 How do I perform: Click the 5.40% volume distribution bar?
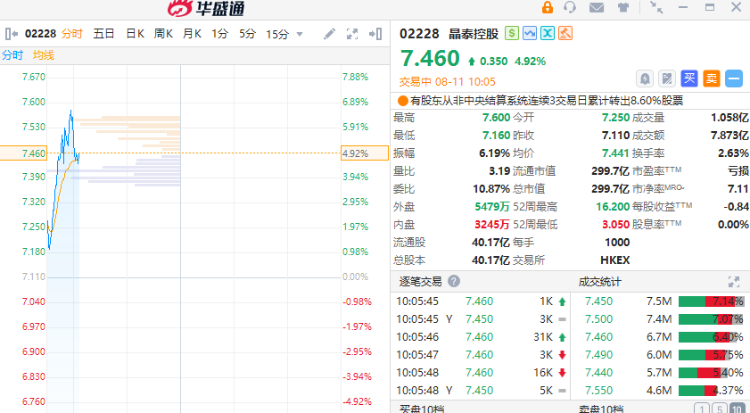point(703,372)
